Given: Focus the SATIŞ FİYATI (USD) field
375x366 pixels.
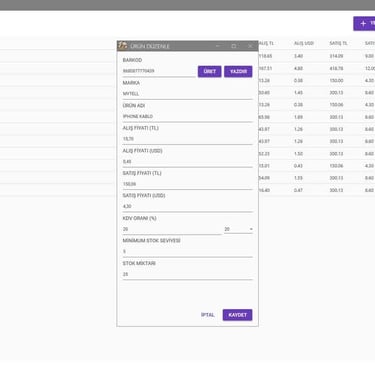Looking at the screenshot, I should [x=187, y=206].
